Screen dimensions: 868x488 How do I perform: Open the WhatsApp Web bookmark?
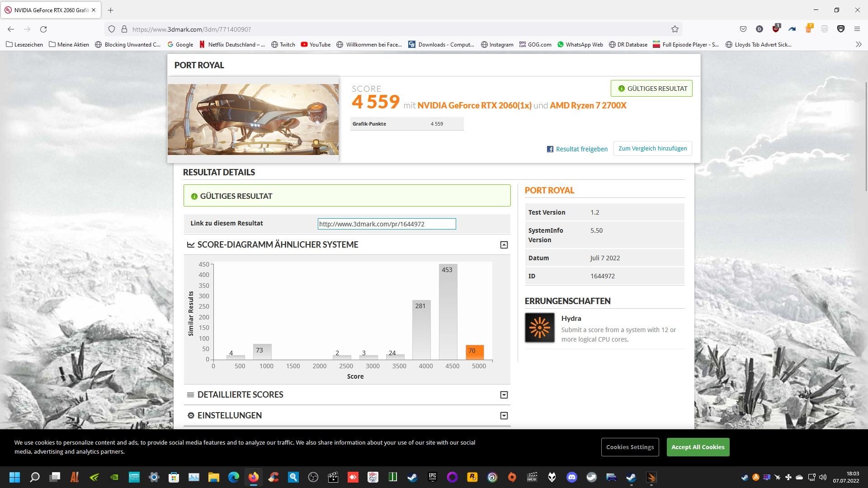[580, 44]
